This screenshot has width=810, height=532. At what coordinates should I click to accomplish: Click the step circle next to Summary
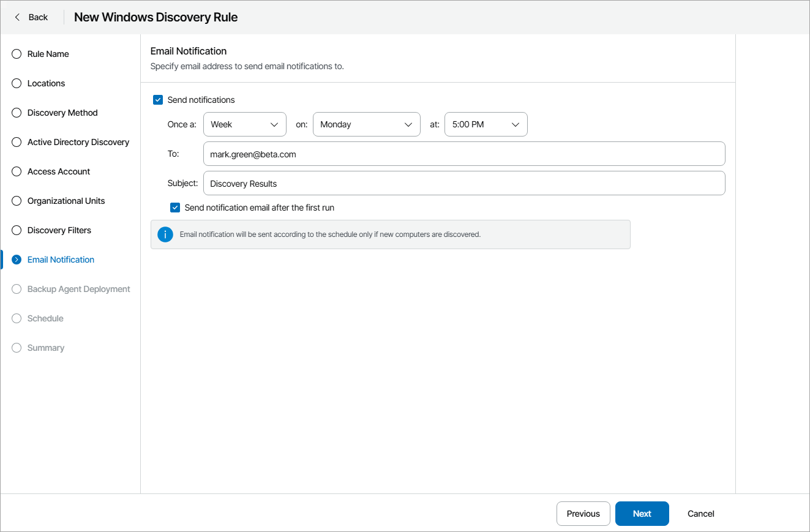click(x=16, y=348)
